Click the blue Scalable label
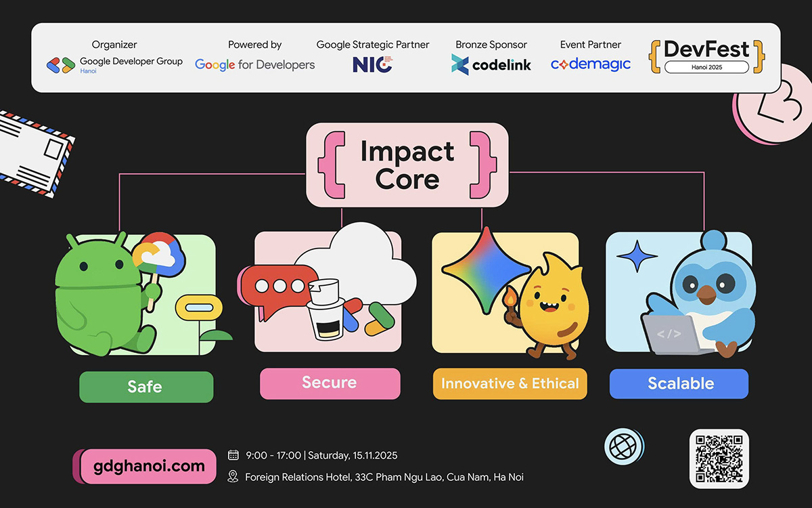 679,383
